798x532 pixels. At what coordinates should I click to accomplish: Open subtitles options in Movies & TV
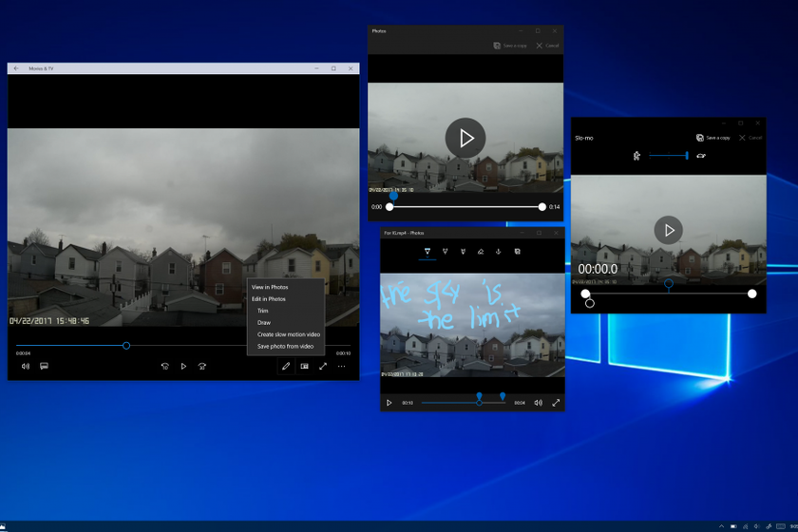45,366
